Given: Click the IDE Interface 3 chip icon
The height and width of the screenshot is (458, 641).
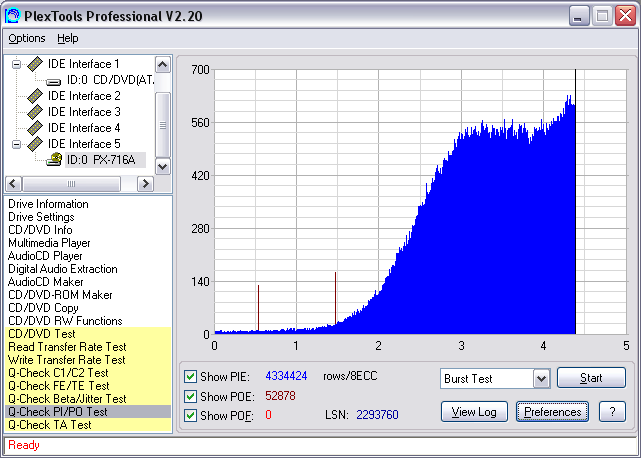Looking at the screenshot, I should coord(35,112).
